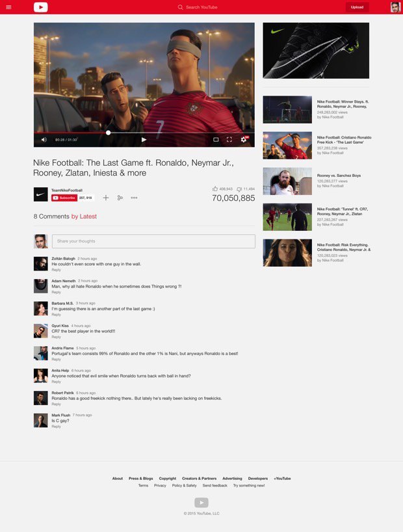Open TeamNikeFootball channel name link

pyautogui.click(x=67, y=190)
